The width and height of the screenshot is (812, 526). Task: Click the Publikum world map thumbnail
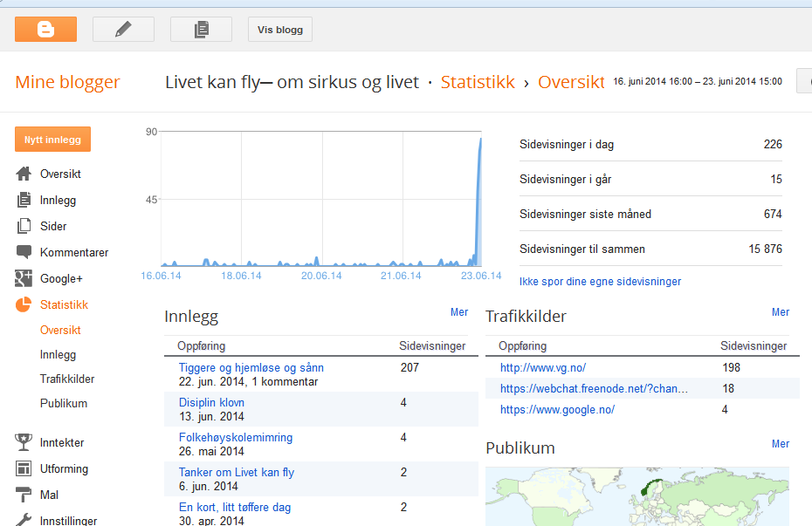[x=637, y=495]
